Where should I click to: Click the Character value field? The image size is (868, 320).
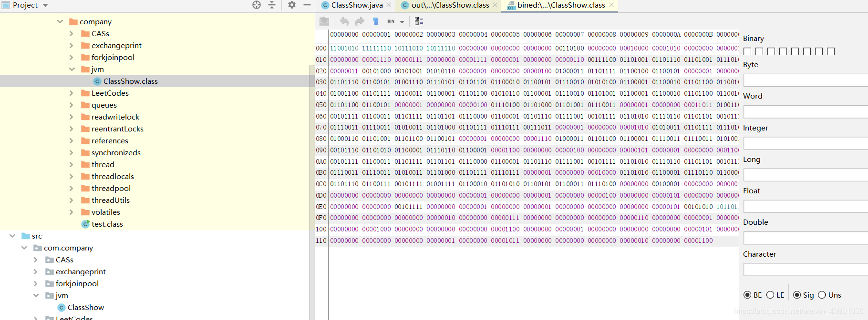coord(806,270)
